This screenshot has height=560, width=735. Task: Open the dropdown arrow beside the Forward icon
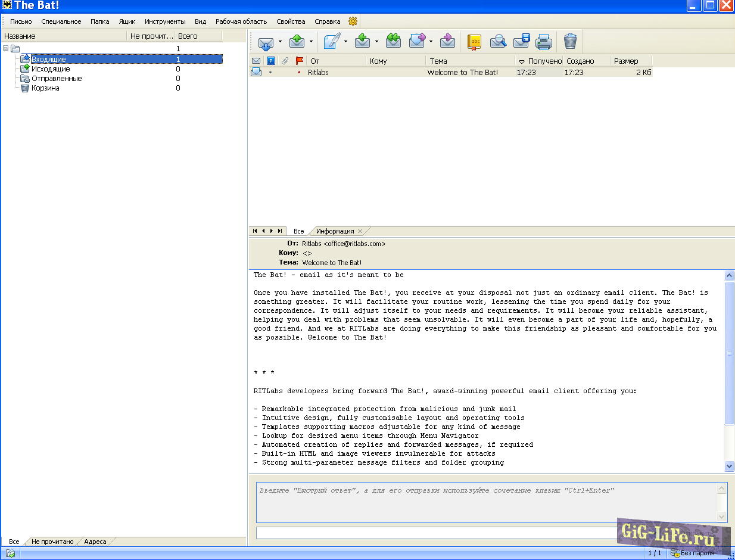point(431,42)
